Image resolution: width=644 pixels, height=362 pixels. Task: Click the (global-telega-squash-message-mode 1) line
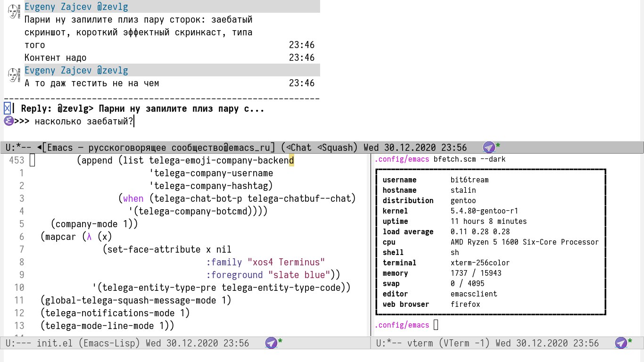tap(136, 300)
